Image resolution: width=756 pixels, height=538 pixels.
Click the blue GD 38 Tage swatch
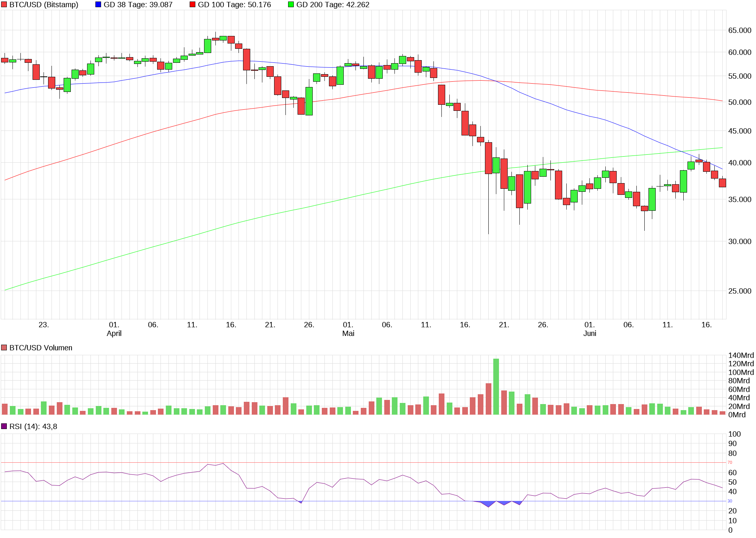point(98,5)
